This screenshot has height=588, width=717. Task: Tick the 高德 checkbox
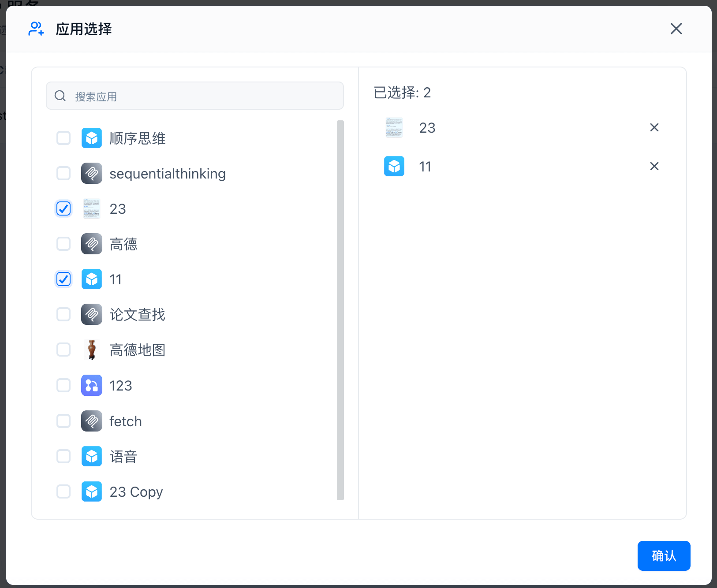(63, 244)
